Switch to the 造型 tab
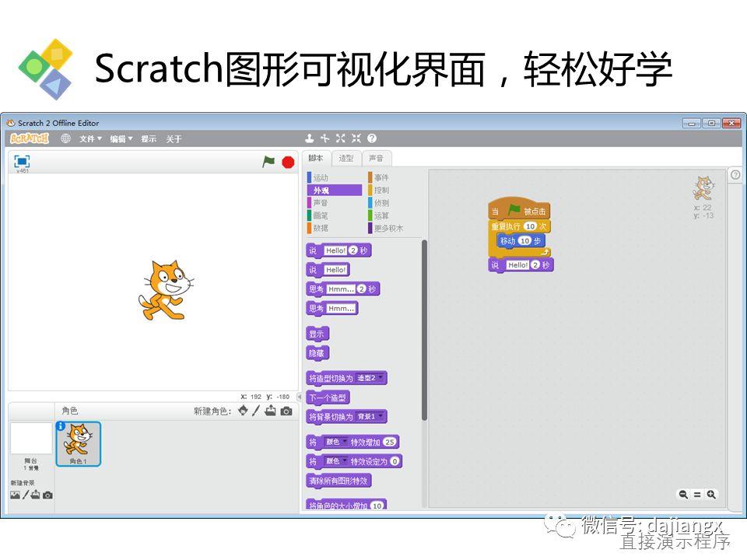 tap(346, 158)
